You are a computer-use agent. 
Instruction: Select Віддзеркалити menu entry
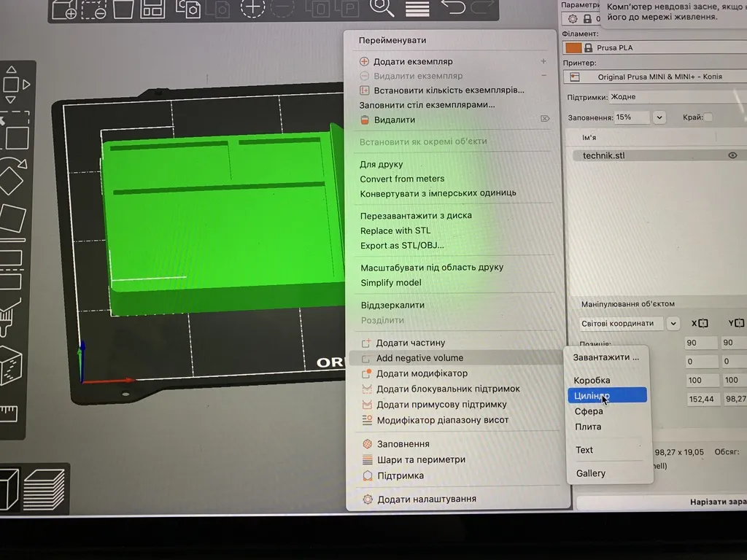(392, 306)
